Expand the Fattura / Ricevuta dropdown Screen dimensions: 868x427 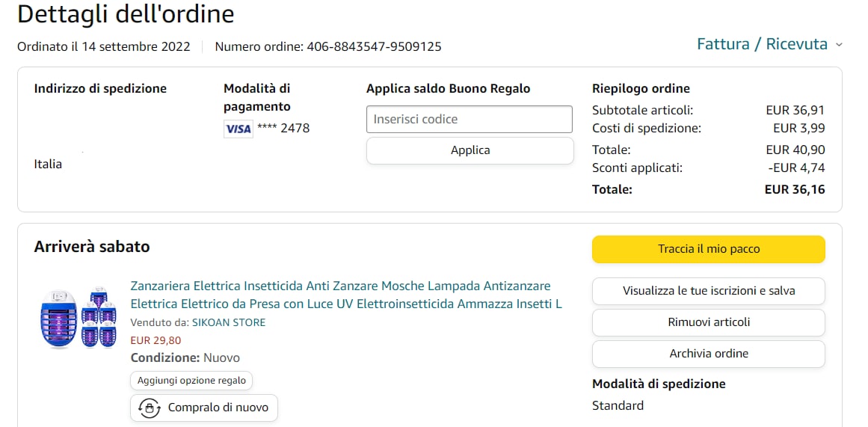[x=769, y=44]
